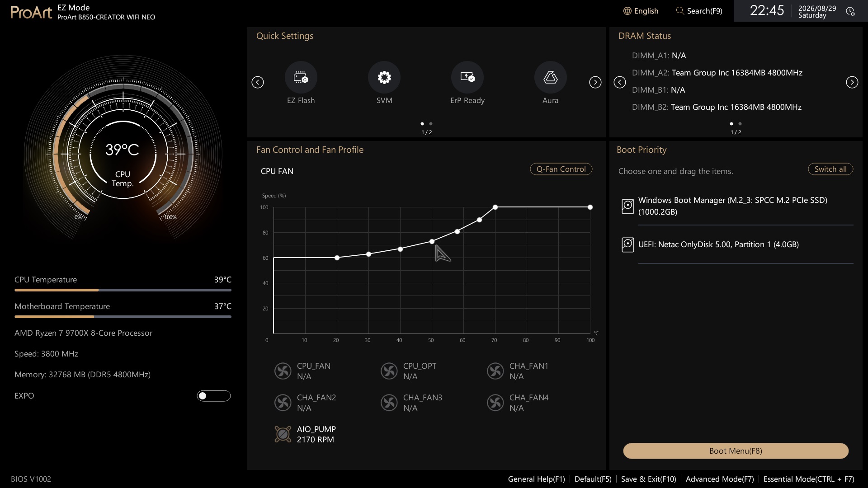Show next DRAM Status page arrow
The image size is (868, 488).
pyautogui.click(x=852, y=82)
